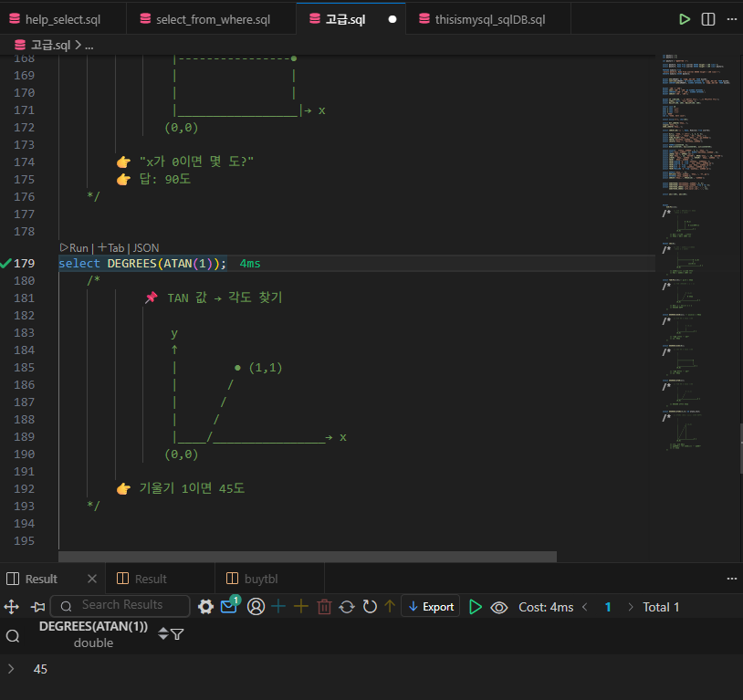Refresh the results with the circular arrow

point(370,607)
